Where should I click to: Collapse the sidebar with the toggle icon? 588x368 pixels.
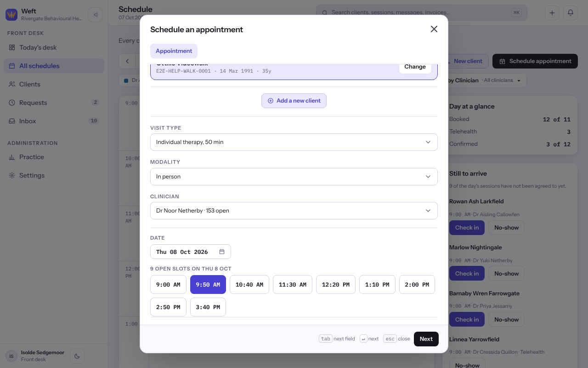(x=95, y=15)
